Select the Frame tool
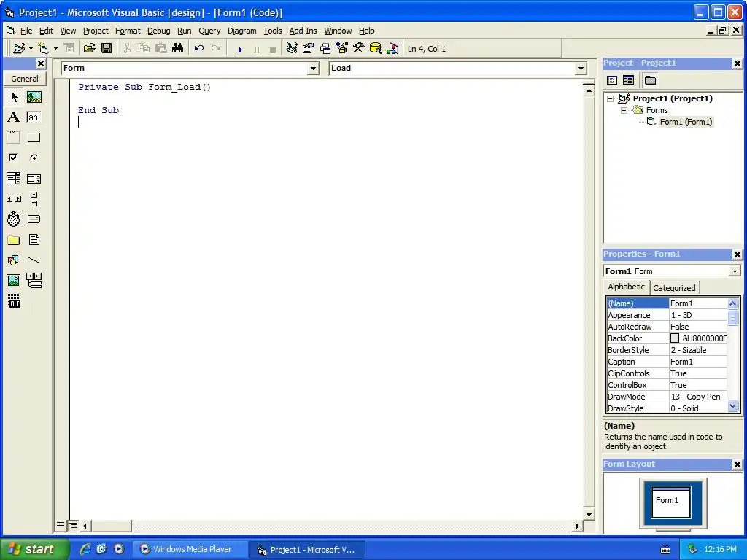Viewport: 747px width, 560px height. pos(14,138)
